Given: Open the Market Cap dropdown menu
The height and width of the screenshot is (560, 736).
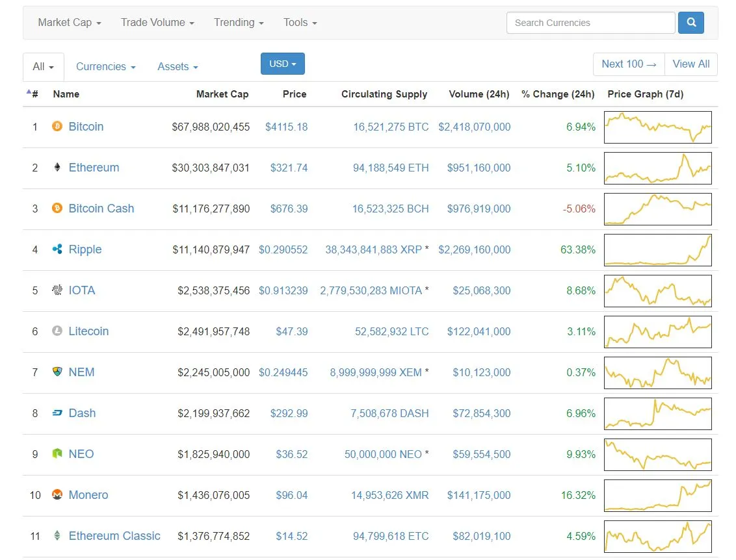Looking at the screenshot, I should (x=70, y=23).
